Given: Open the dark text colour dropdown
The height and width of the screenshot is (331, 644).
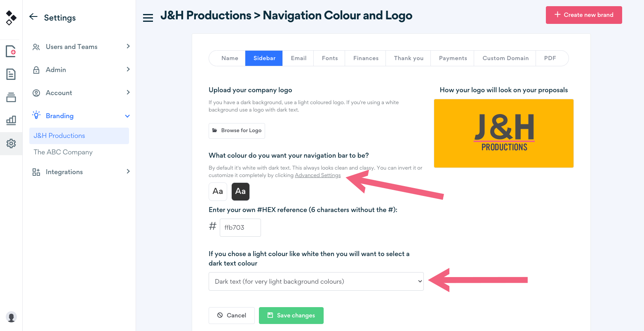Looking at the screenshot, I should pyautogui.click(x=316, y=281).
